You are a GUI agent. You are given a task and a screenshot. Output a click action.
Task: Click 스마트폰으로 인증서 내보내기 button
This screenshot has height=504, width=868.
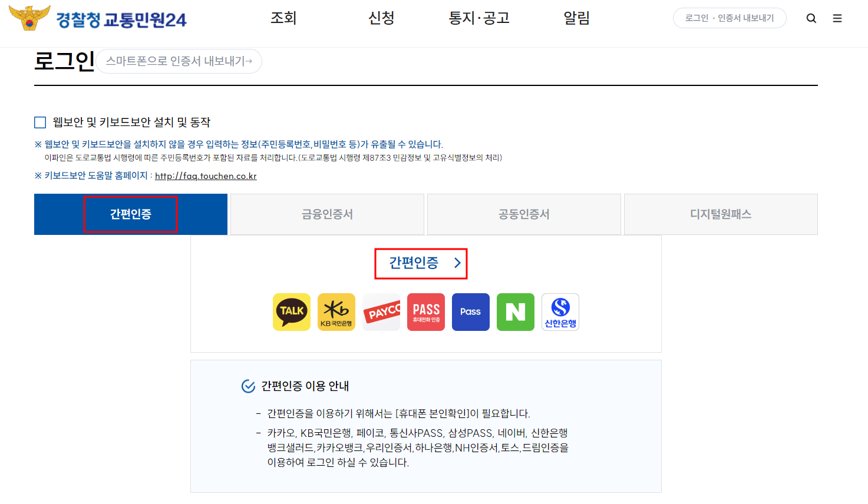tap(179, 61)
